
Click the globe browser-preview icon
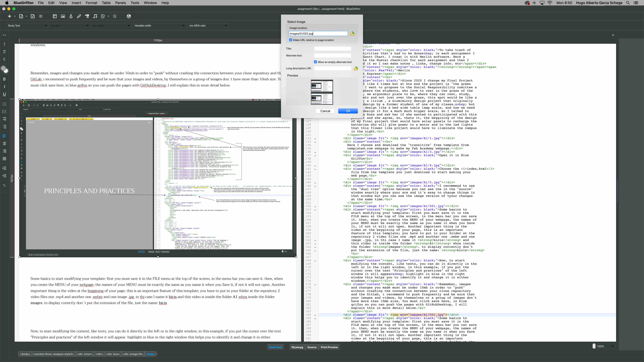(x=129, y=16)
